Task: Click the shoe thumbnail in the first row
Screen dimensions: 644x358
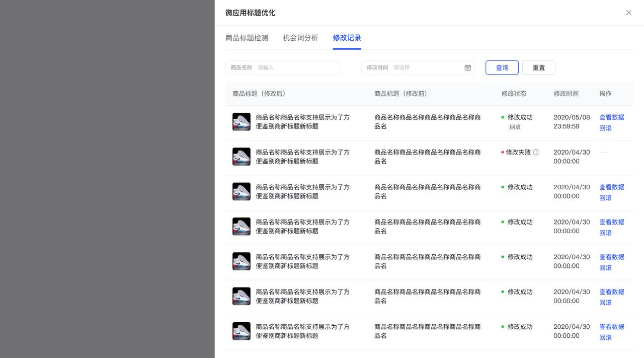Action: tap(242, 122)
